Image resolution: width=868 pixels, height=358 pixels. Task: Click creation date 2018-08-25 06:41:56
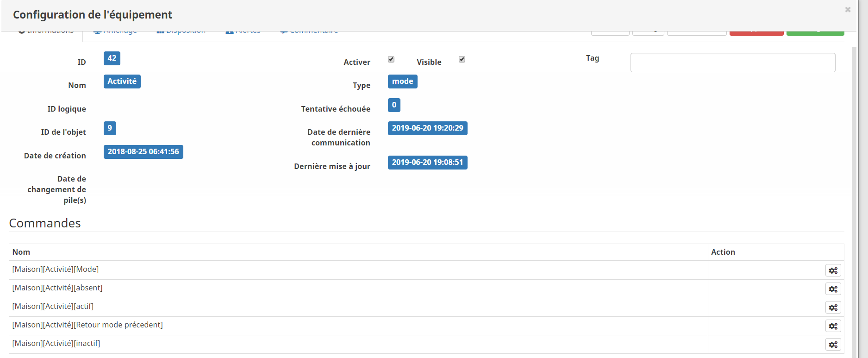tap(144, 152)
